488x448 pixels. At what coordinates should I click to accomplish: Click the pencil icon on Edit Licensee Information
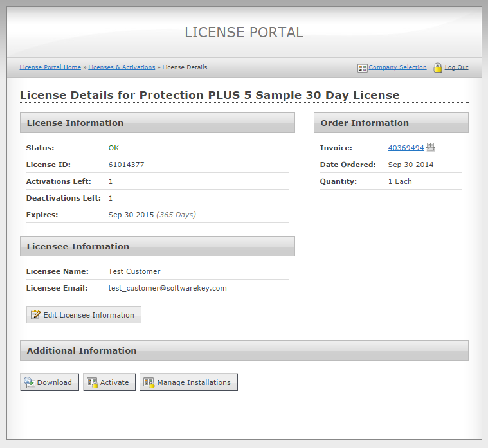click(36, 315)
